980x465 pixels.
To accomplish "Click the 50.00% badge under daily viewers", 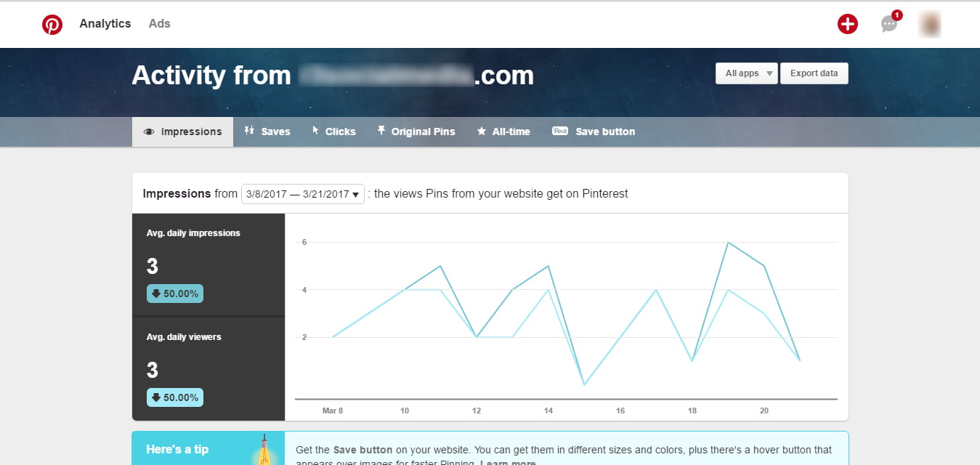I will pyautogui.click(x=175, y=397).
